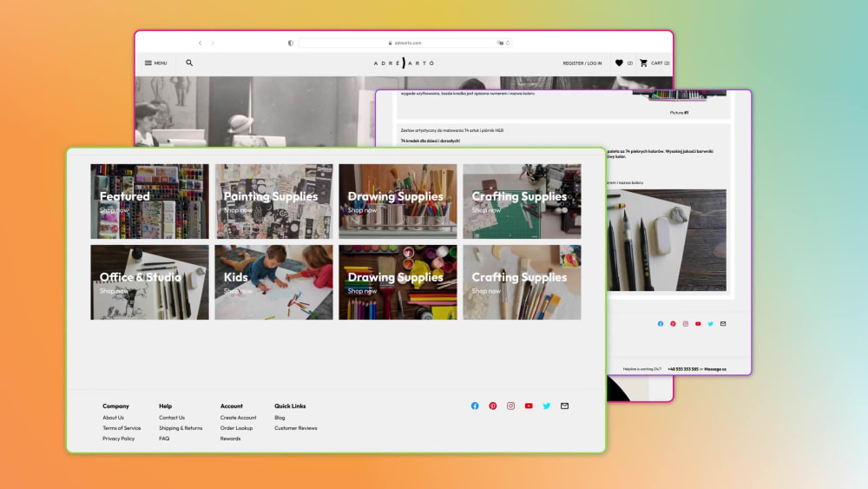Click 'Help' footer heading

[166, 406]
